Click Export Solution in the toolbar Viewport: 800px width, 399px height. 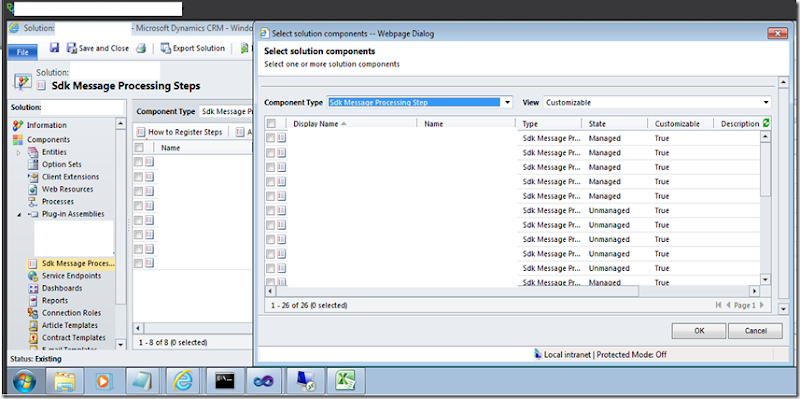coord(192,48)
